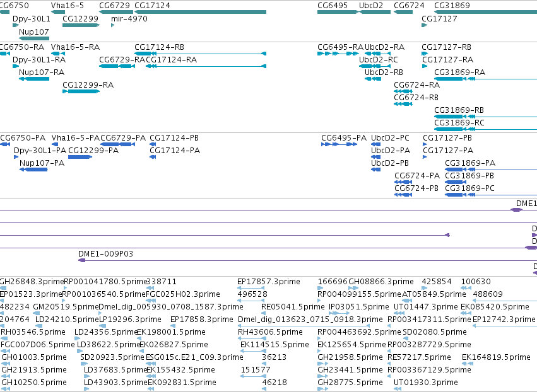This screenshot has width=537, height=392.
Task: Click the UbcD2-PA protein label
Action: [x=391, y=151]
